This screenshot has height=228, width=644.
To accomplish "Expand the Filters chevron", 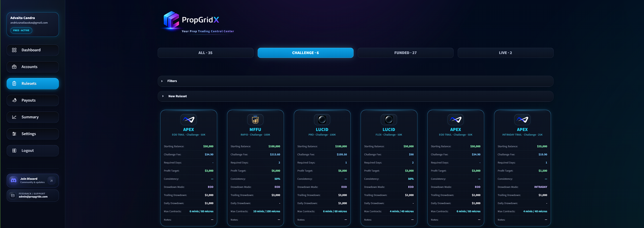I will pyautogui.click(x=162, y=81).
